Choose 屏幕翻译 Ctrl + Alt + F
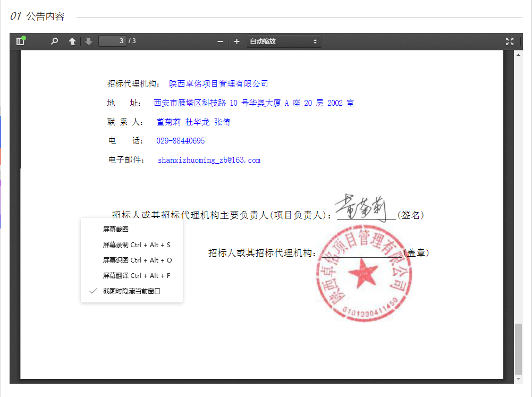The height and width of the screenshot is (397, 532). point(137,276)
